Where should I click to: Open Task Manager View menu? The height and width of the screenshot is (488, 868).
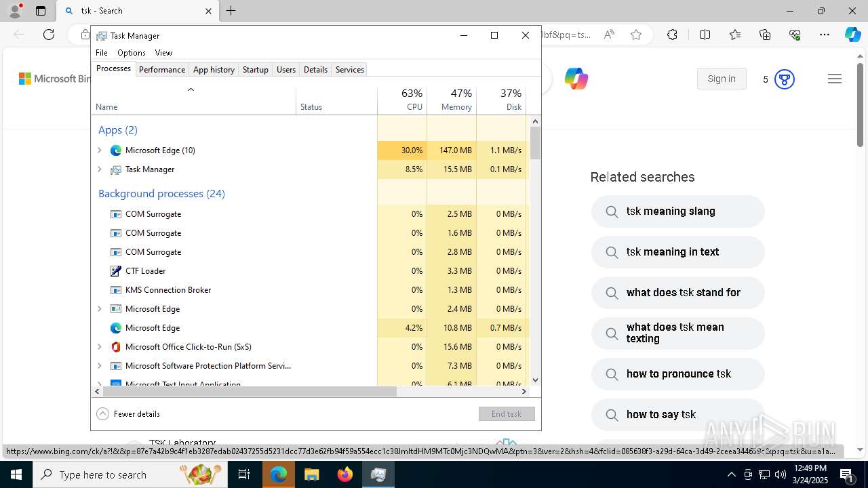[163, 53]
